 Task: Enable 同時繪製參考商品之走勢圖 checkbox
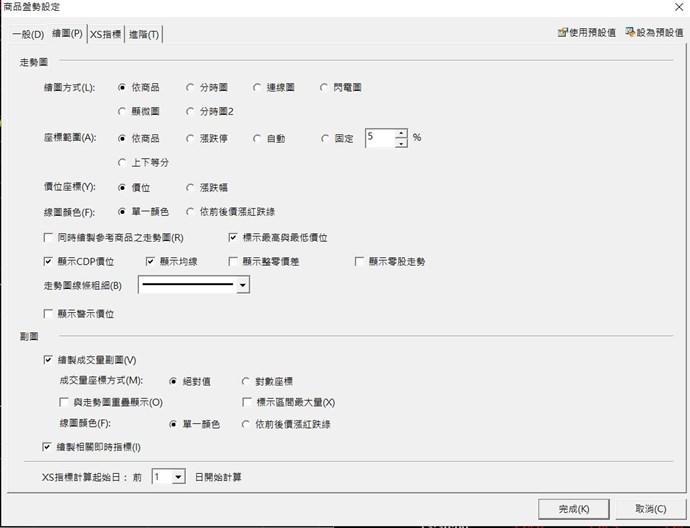[x=49, y=238]
